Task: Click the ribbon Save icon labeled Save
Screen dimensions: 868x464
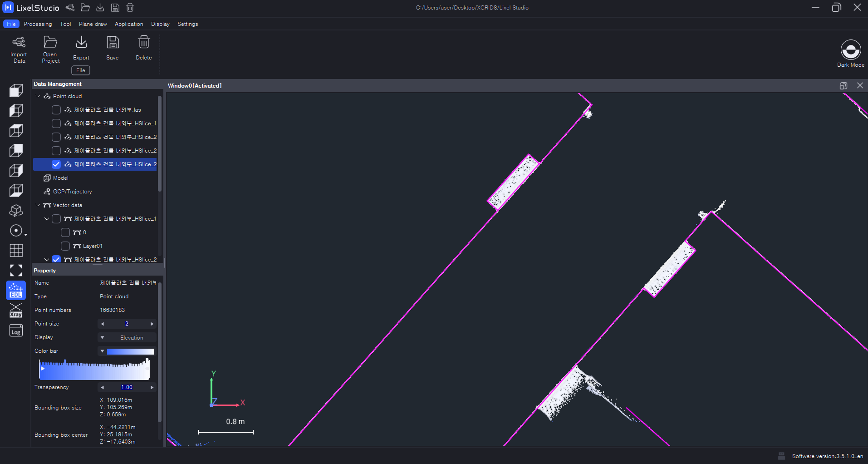Action: [x=113, y=48]
